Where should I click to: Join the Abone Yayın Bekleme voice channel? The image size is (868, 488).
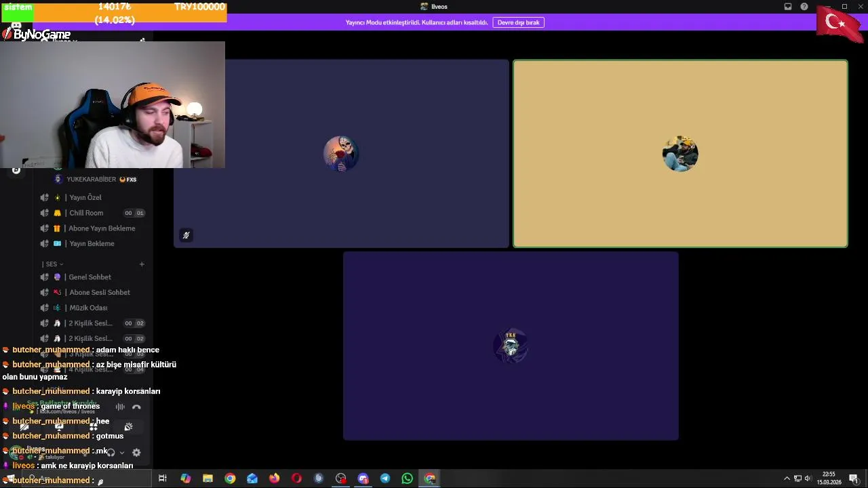click(102, 228)
